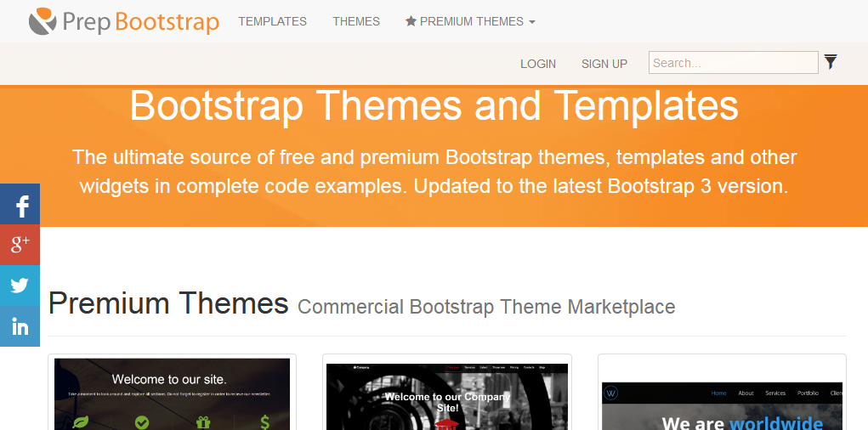This screenshot has height=430, width=868.
Task: Click the SIGN UP link
Action: point(604,64)
